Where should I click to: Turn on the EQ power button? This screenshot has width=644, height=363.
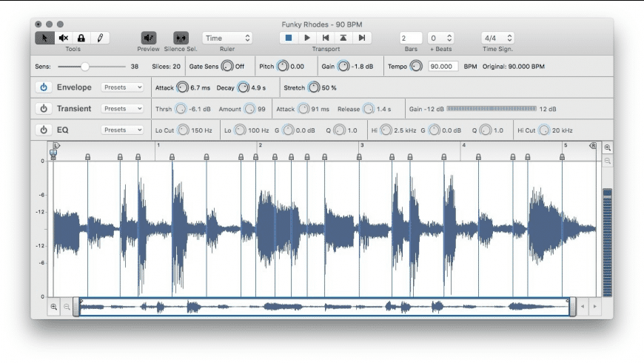[44, 130]
